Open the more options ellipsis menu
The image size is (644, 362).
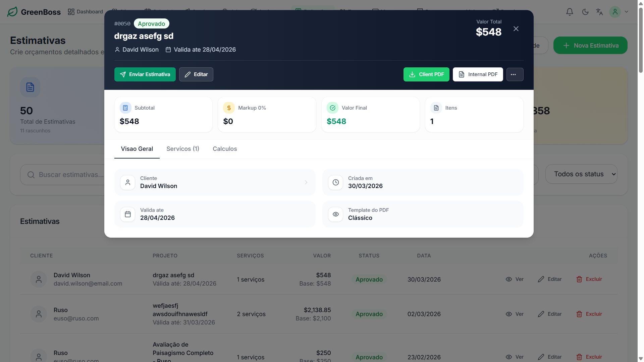pyautogui.click(x=515, y=74)
